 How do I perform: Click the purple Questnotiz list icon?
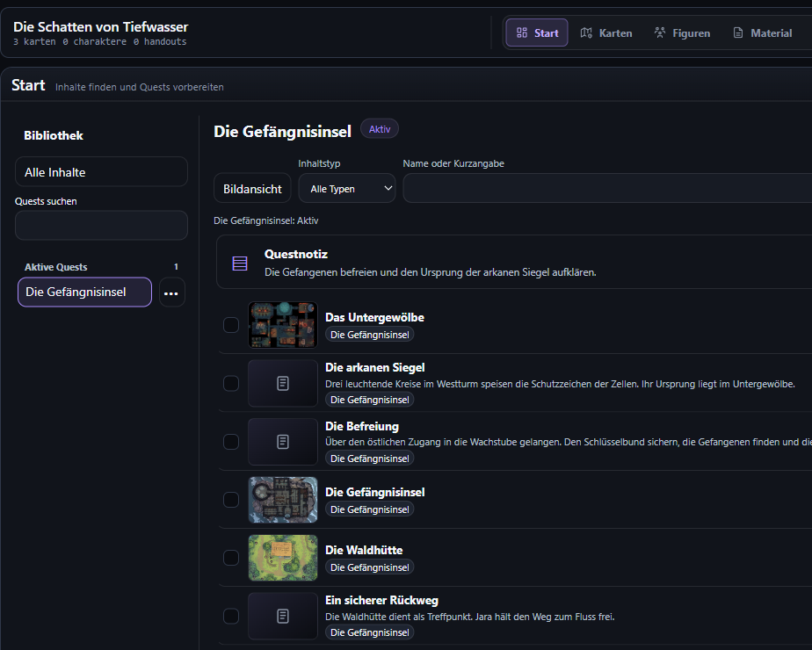[240, 264]
